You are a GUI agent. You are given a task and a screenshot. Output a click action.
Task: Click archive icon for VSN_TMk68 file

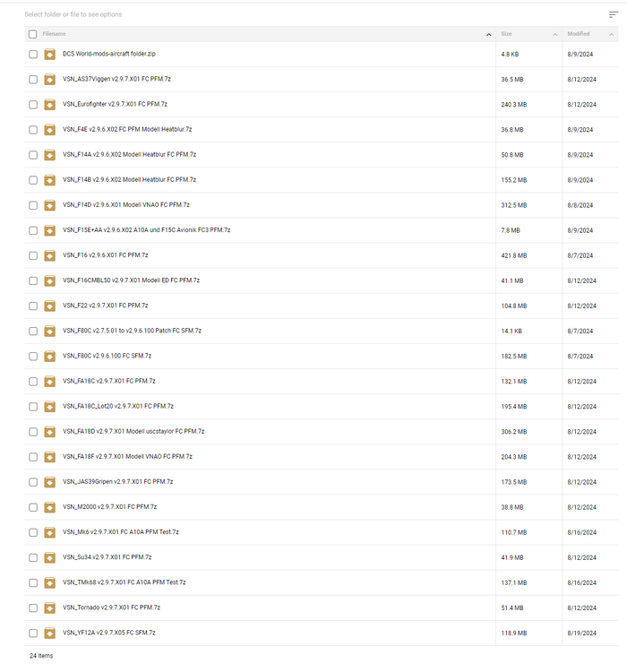[x=50, y=583]
